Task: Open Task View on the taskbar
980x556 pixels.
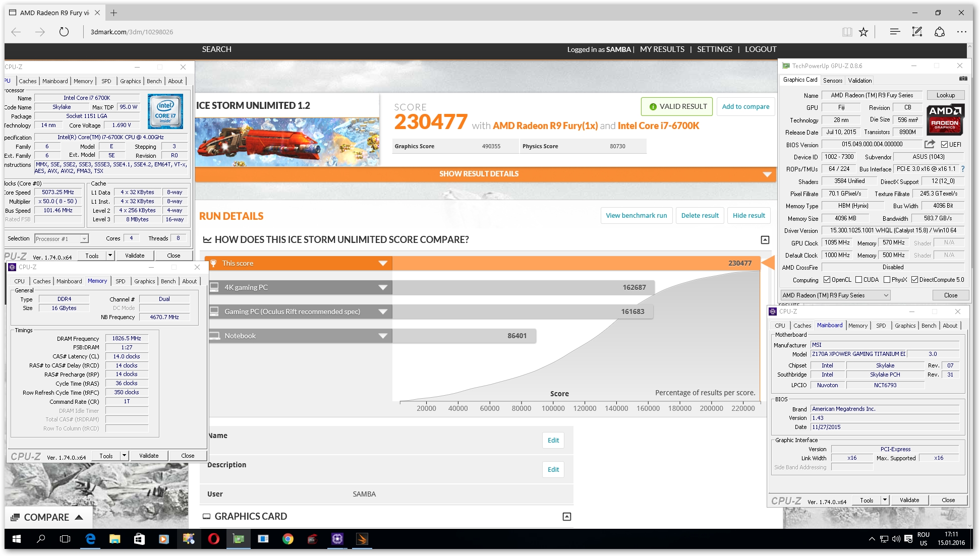Action: (x=65, y=539)
